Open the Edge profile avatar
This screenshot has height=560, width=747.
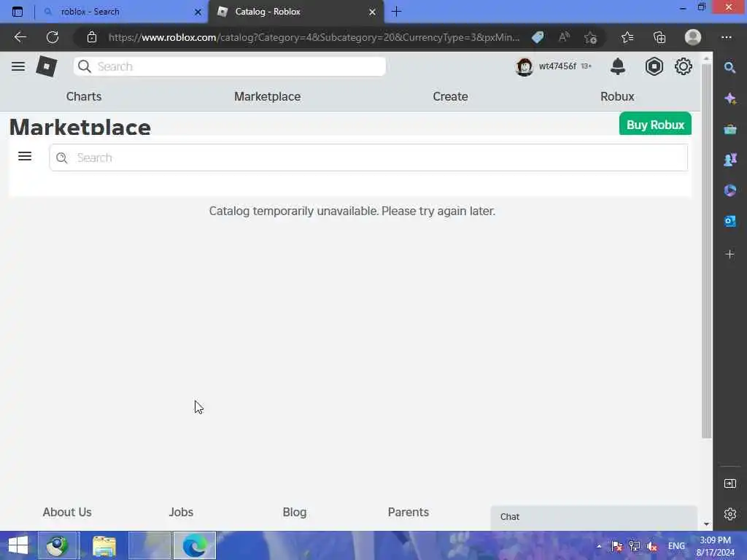tap(693, 37)
